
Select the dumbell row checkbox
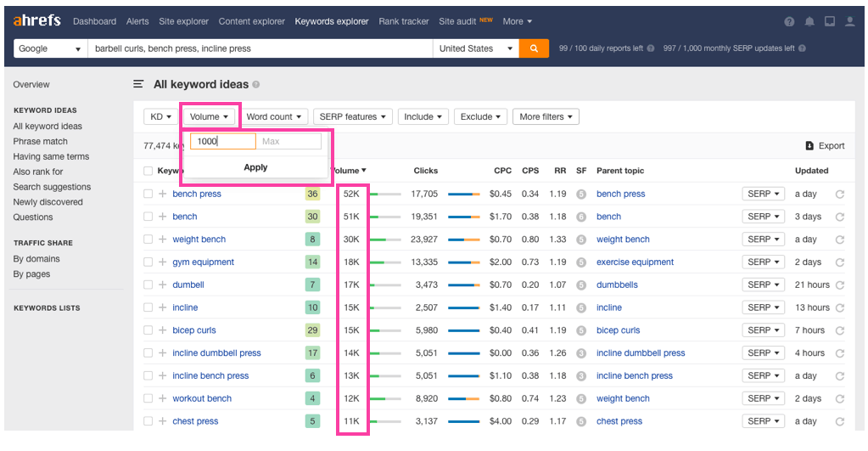coord(148,285)
